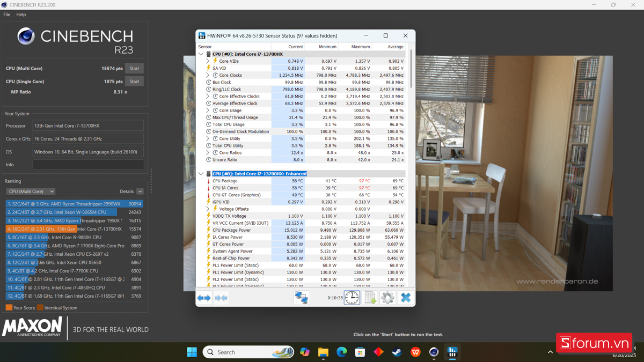Show hidden system tray icons
The height and width of the screenshot is (362, 644).
point(550,352)
